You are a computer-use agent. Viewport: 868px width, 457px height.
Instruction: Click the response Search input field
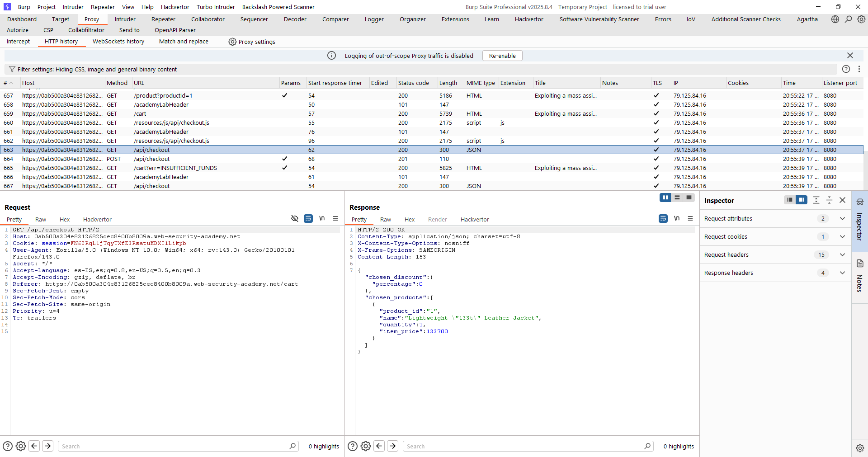pos(524,446)
